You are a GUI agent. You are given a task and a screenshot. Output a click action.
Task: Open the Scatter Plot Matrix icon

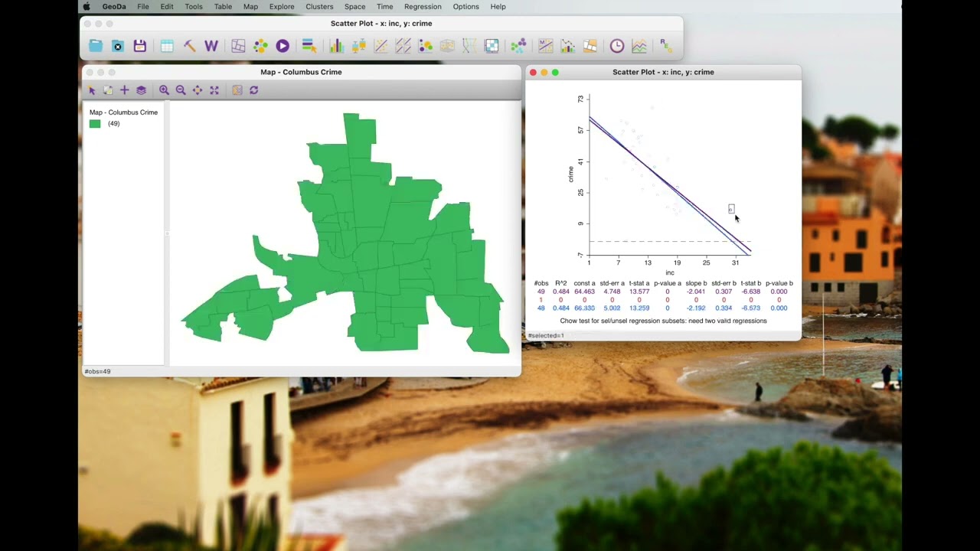(x=403, y=46)
